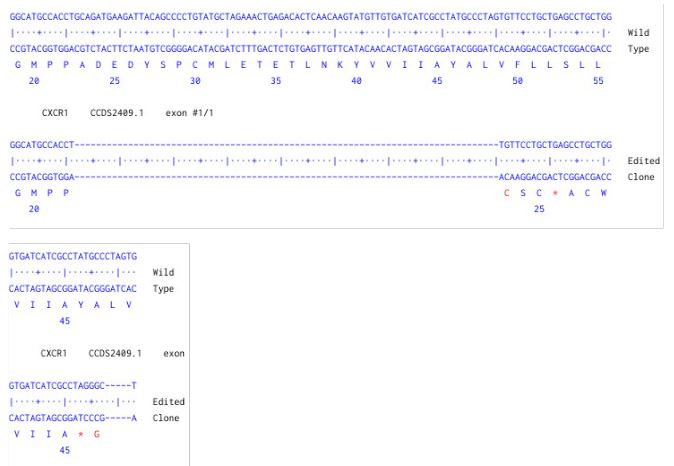The width and height of the screenshot is (674, 466).
Task: Click number 45 under bottom wild-type residues
Action: [64, 321]
